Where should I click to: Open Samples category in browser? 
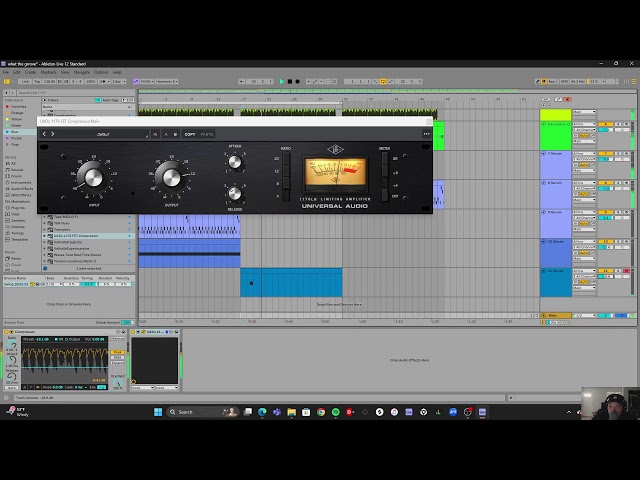click(x=18, y=220)
